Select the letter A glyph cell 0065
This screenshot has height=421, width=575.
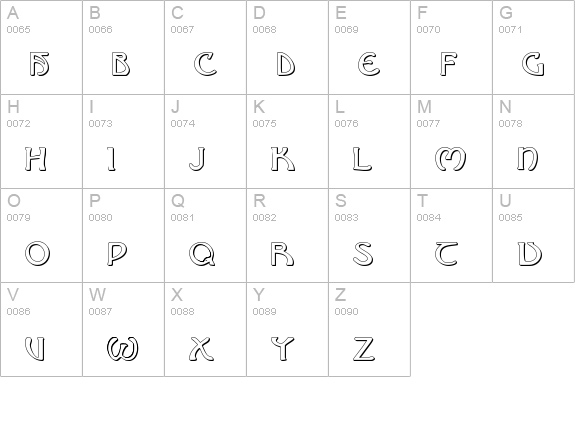pos(41,47)
